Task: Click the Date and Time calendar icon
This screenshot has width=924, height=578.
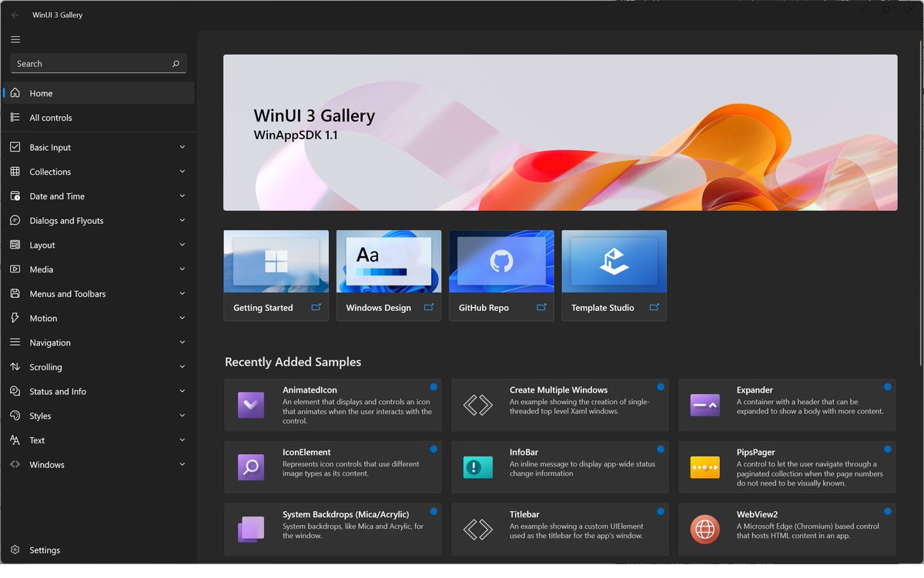Action: [15, 196]
